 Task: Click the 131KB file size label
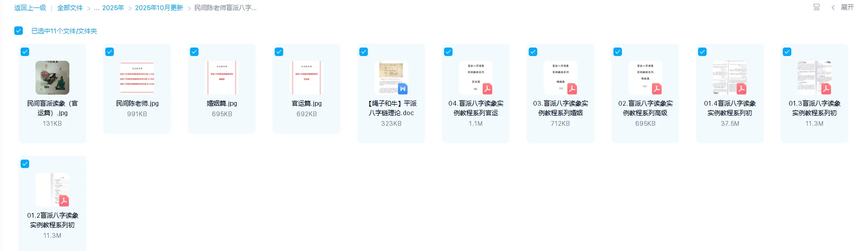[52, 124]
